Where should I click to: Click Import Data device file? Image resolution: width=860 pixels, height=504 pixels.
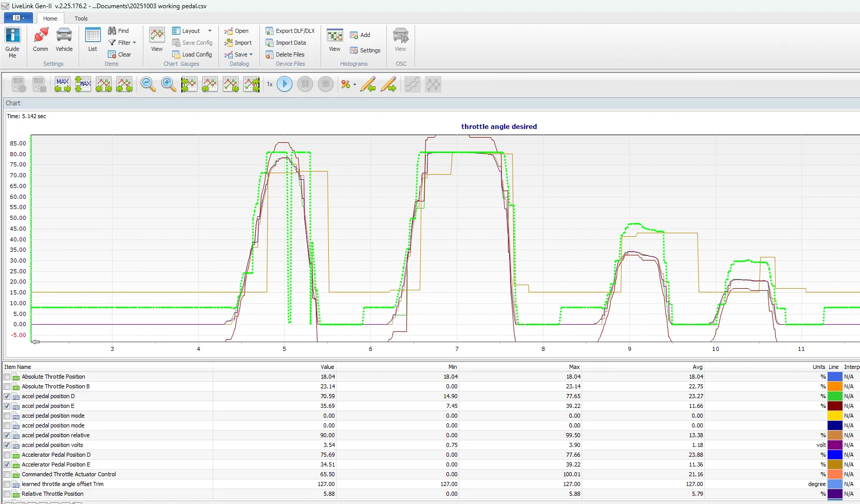pyautogui.click(x=286, y=43)
